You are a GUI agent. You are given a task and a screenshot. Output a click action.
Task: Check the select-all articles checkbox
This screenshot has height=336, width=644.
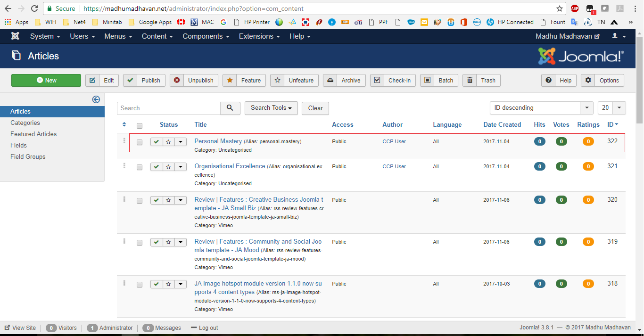click(x=140, y=125)
